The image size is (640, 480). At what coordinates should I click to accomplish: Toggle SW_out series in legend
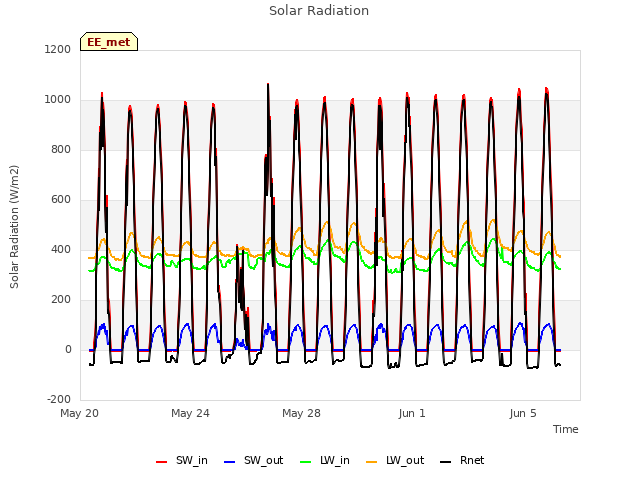[x=253, y=461]
